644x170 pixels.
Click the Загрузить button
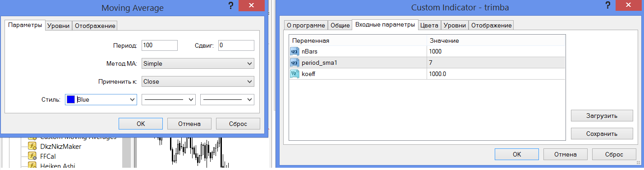(602, 116)
